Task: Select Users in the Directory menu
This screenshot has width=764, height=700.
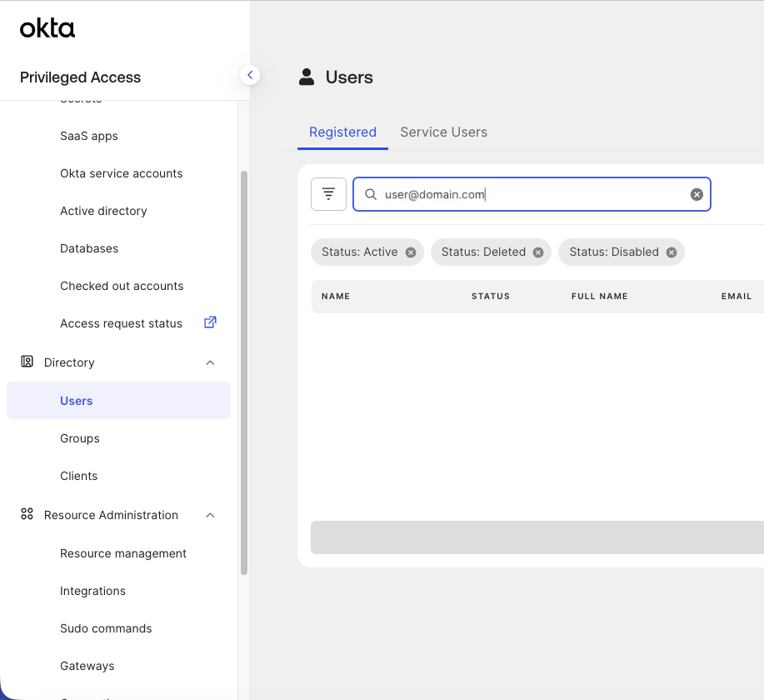Action: 118,401
